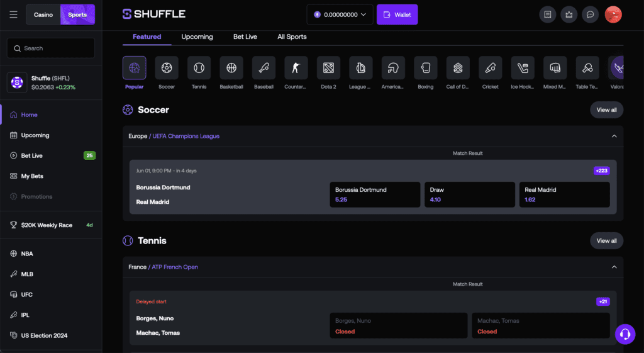
Task: Open US Election 2024 in sidebar
Action: tap(52, 335)
